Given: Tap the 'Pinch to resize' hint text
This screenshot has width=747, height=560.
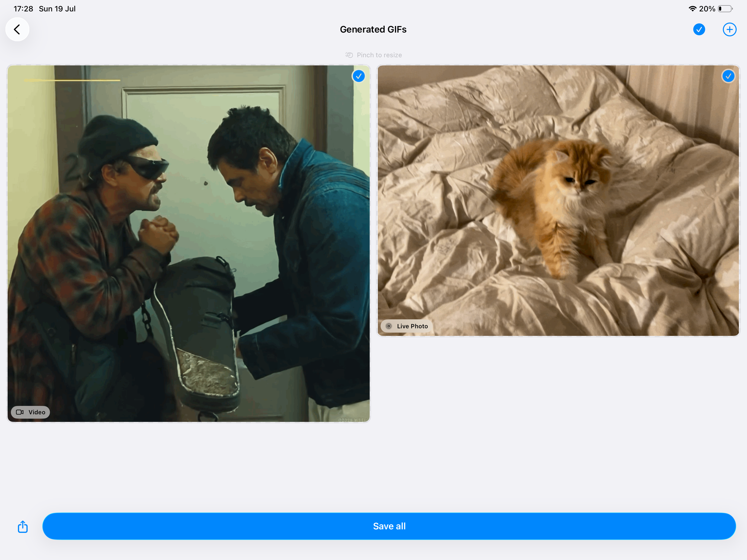Looking at the screenshot, I should coord(379,55).
